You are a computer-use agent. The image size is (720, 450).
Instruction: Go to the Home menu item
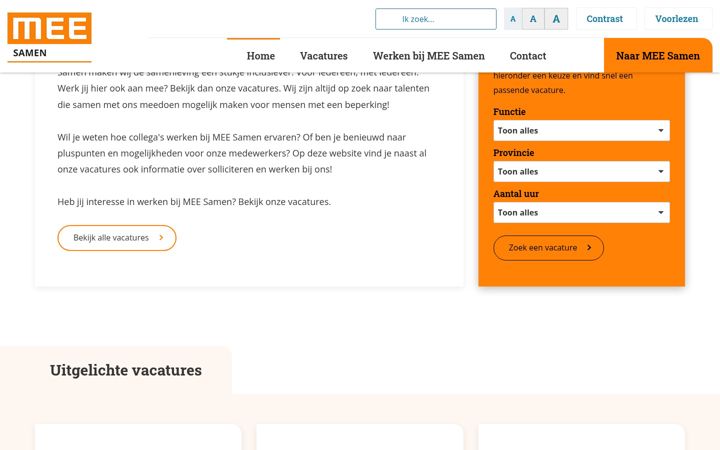(x=261, y=56)
